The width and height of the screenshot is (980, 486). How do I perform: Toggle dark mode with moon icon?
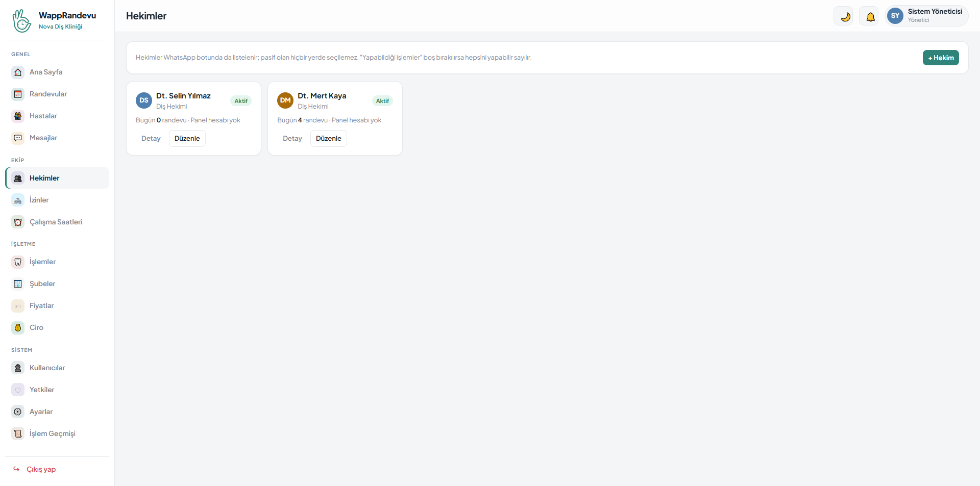[843, 16]
